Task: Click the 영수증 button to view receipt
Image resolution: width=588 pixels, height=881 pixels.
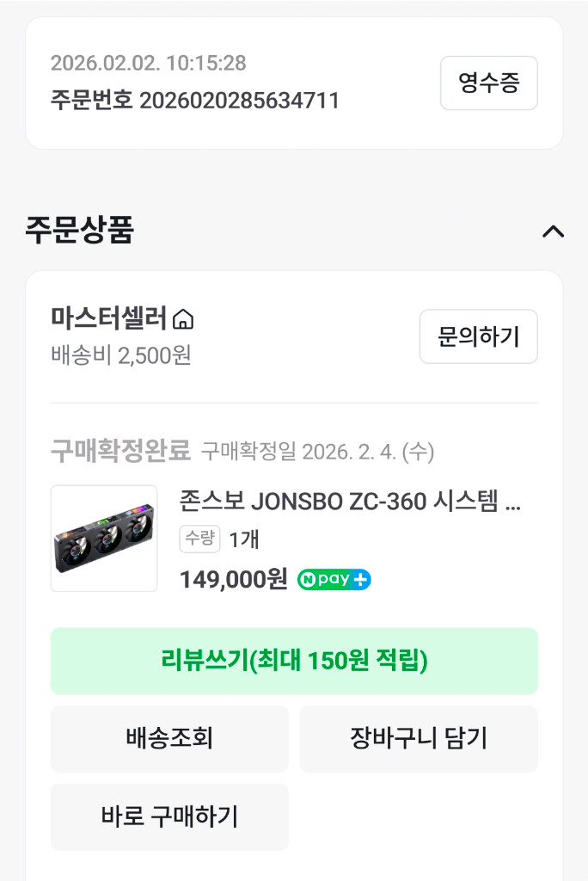Action: coord(488,83)
